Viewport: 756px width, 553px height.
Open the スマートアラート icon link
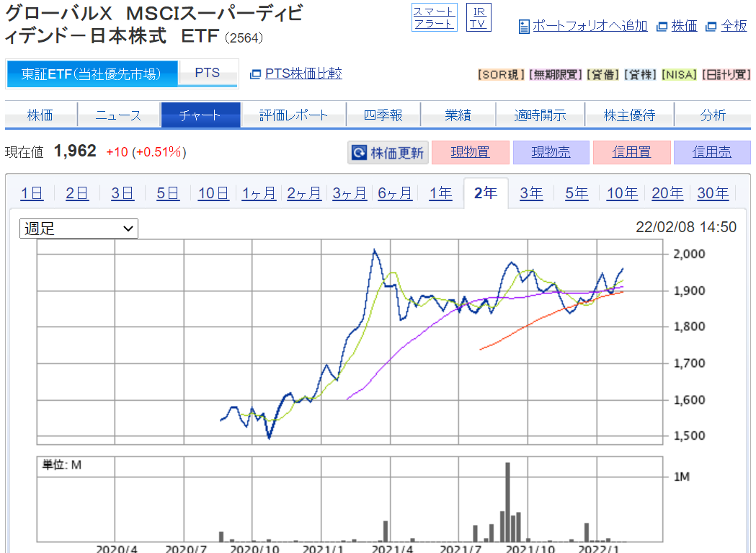click(x=434, y=17)
